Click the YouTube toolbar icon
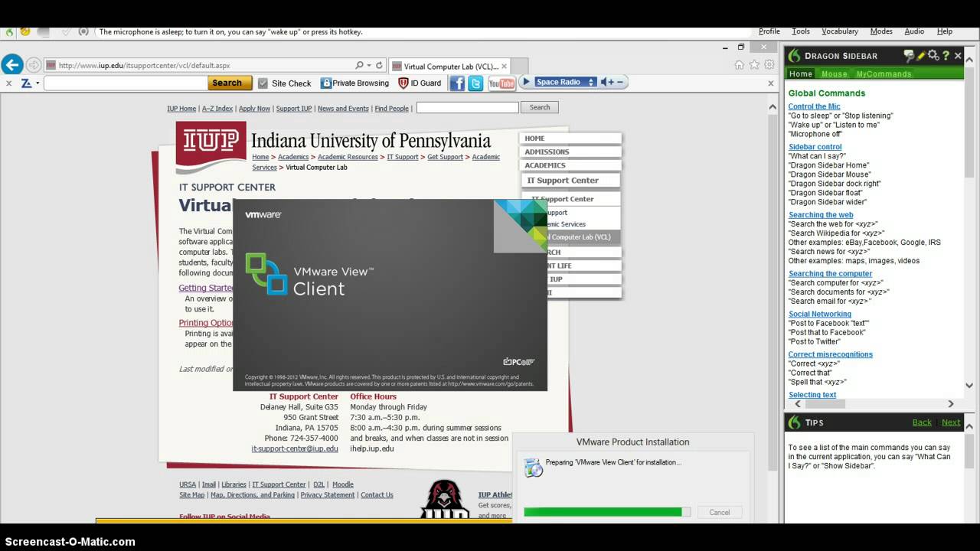This screenshot has height=551, width=980. 501,83
